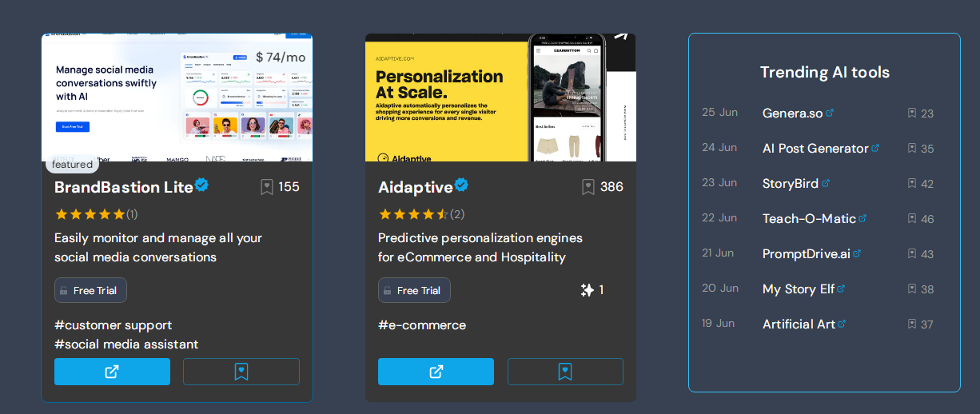Image resolution: width=980 pixels, height=414 pixels.
Task: Click #e-commerce tag
Action: pyautogui.click(x=422, y=324)
